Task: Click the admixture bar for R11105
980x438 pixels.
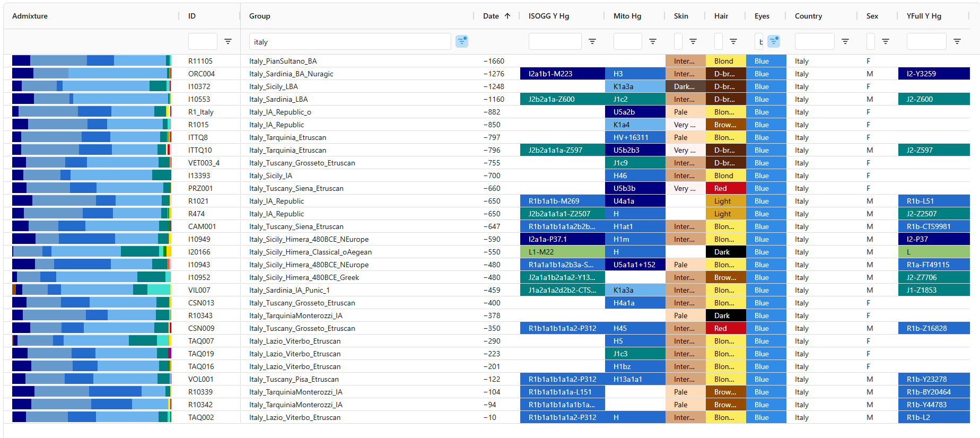Action: tap(91, 61)
